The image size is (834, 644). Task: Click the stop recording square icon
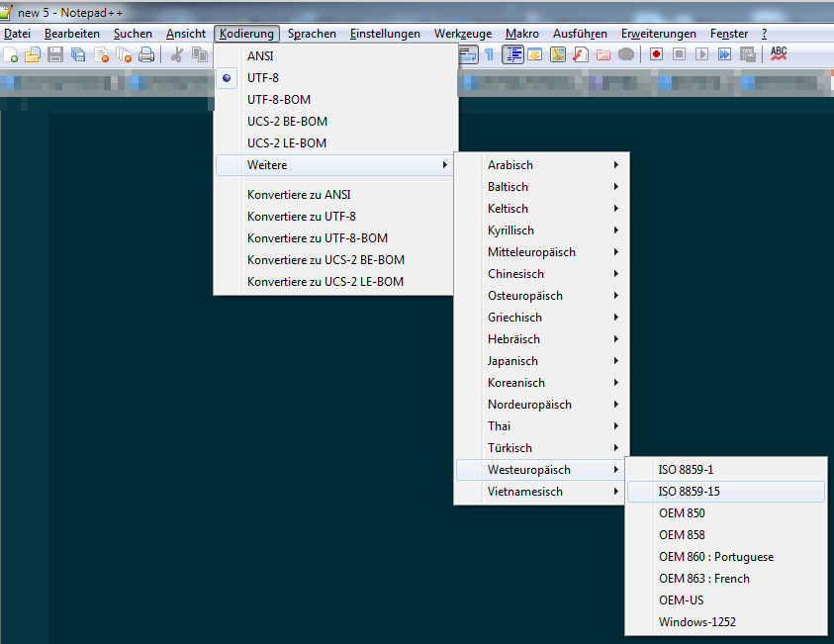point(680,54)
